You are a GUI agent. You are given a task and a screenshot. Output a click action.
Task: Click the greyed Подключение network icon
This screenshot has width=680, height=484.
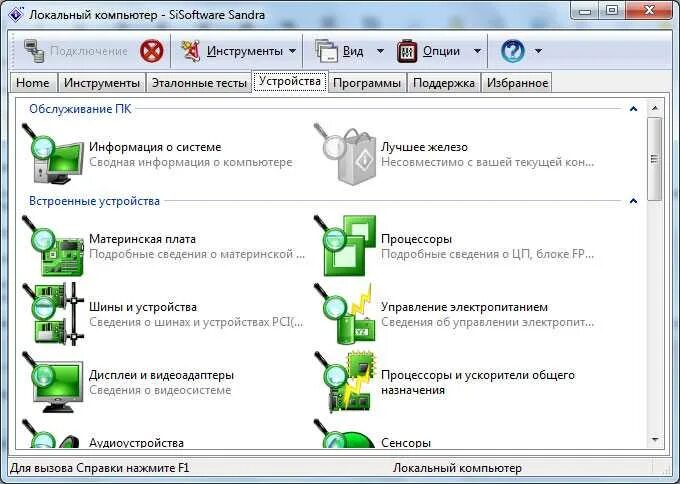[x=34, y=51]
